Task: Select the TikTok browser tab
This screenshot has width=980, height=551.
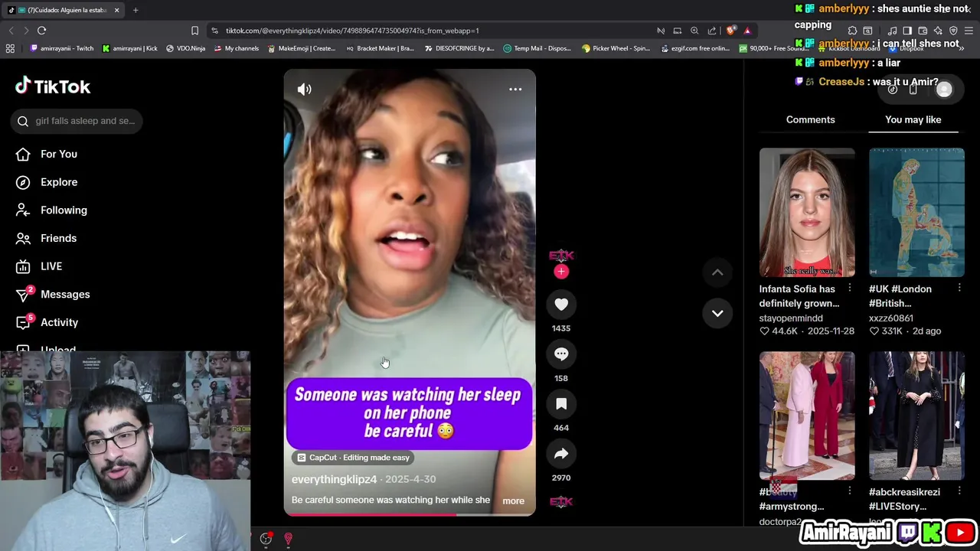Action: (63, 10)
